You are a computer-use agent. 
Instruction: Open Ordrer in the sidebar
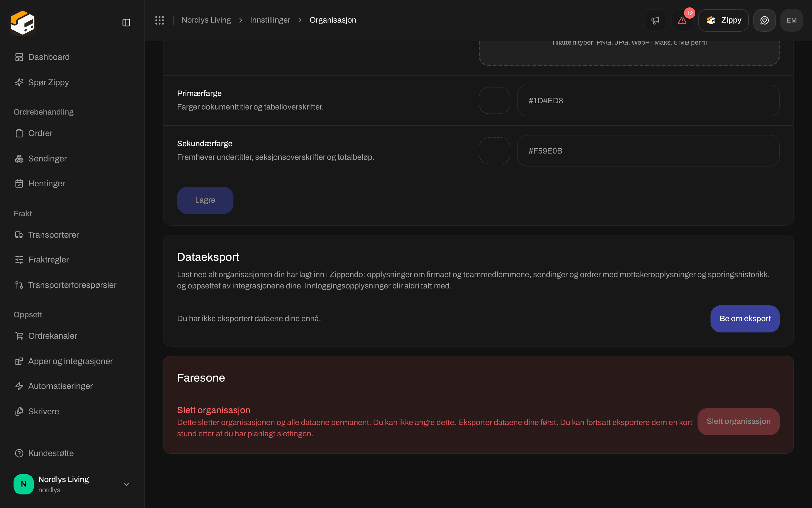coord(72,133)
